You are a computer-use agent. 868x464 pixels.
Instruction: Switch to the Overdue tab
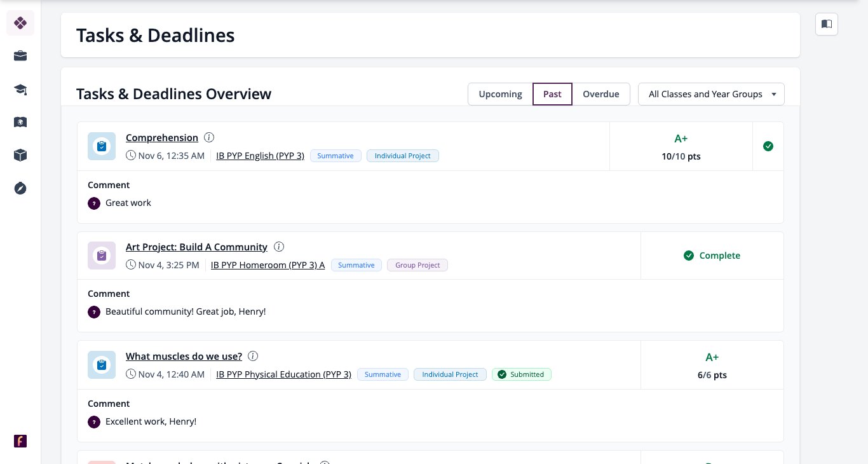pos(600,94)
